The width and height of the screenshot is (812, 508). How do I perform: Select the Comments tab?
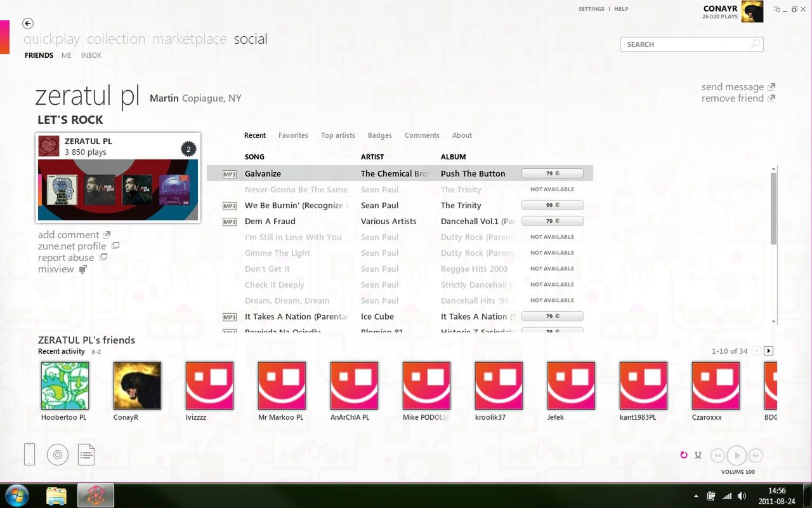[x=422, y=135]
